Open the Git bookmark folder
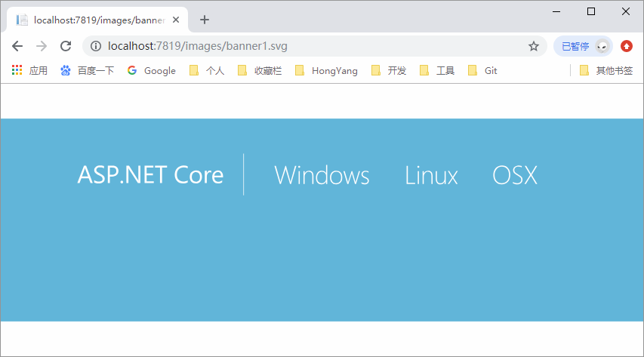 pyautogui.click(x=482, y=71)
